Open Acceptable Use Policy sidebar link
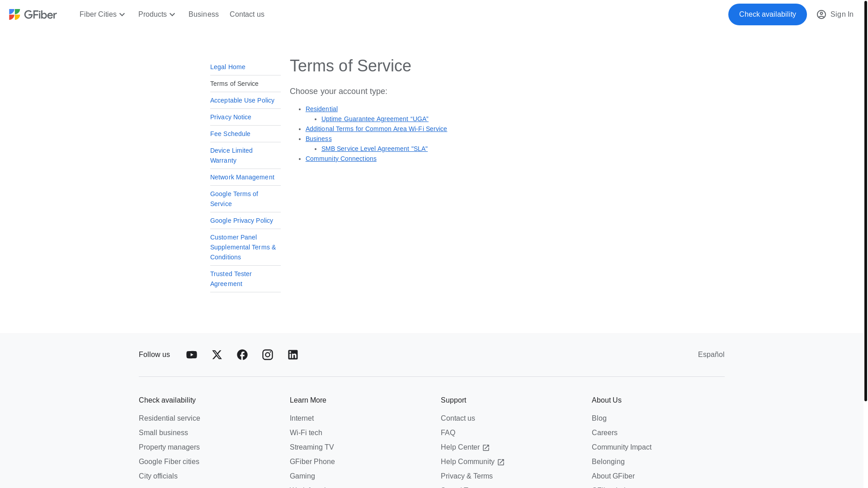Screen dimensions: 868x488 [242, 100]
